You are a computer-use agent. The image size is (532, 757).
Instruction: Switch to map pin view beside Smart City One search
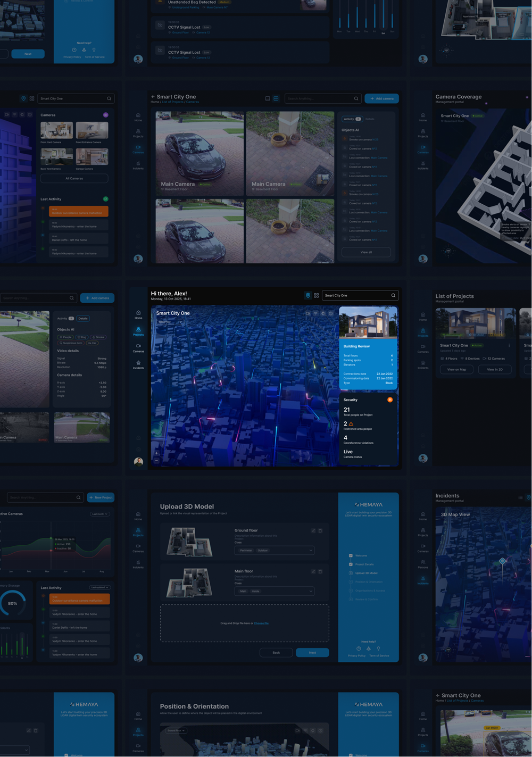307,295
